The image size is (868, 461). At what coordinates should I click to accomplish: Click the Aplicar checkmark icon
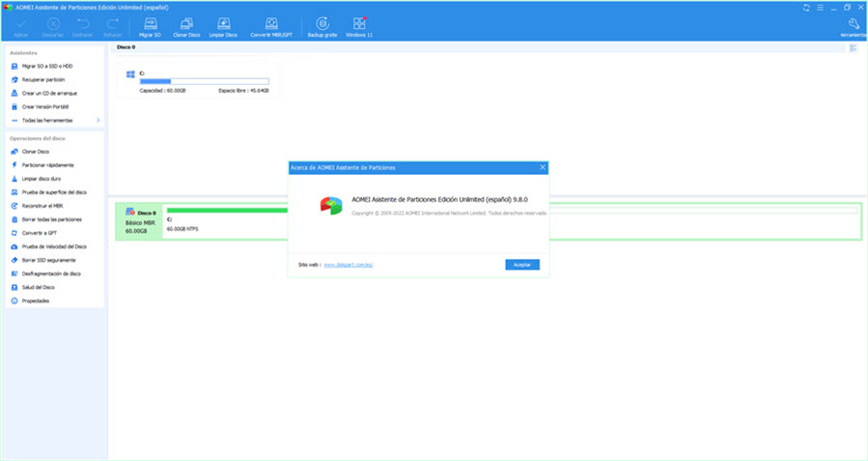21,24
